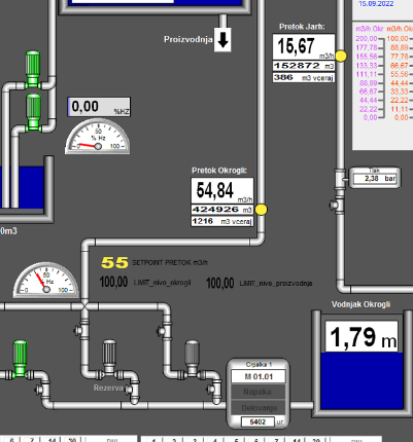Edit the 100,00 LIMIT_nivo_okrogli value
This screenshot has width=413, height=442.
pyautogui.click(x=114, y=282)
